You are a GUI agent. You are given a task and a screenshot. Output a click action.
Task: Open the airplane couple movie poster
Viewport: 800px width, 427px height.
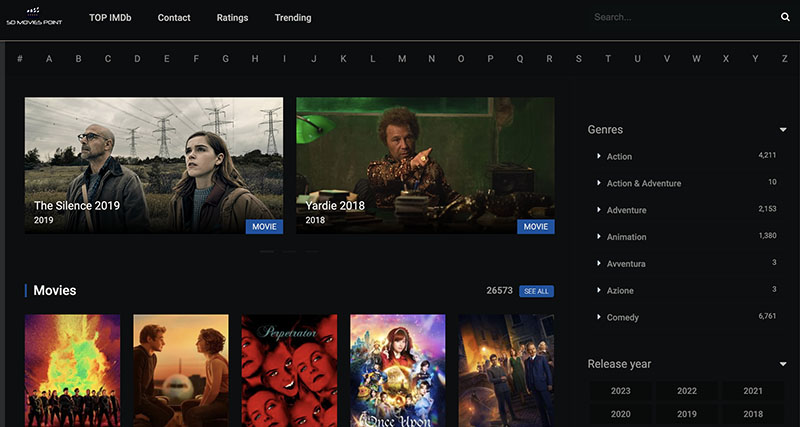[x=181, y=370]
